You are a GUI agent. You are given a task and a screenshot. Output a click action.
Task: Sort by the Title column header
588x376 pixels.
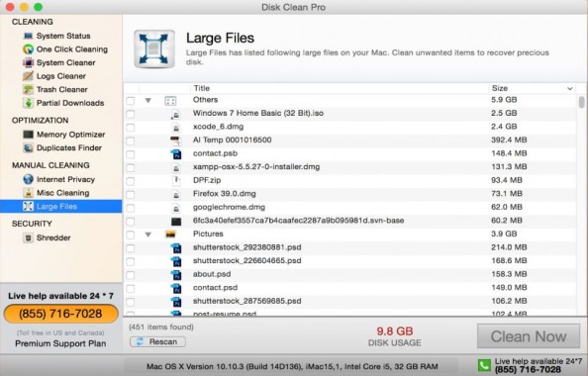(x=202, y=88)
